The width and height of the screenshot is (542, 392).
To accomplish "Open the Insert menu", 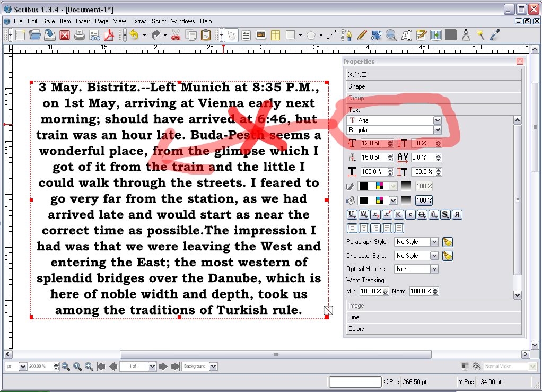I will point(83,21).
